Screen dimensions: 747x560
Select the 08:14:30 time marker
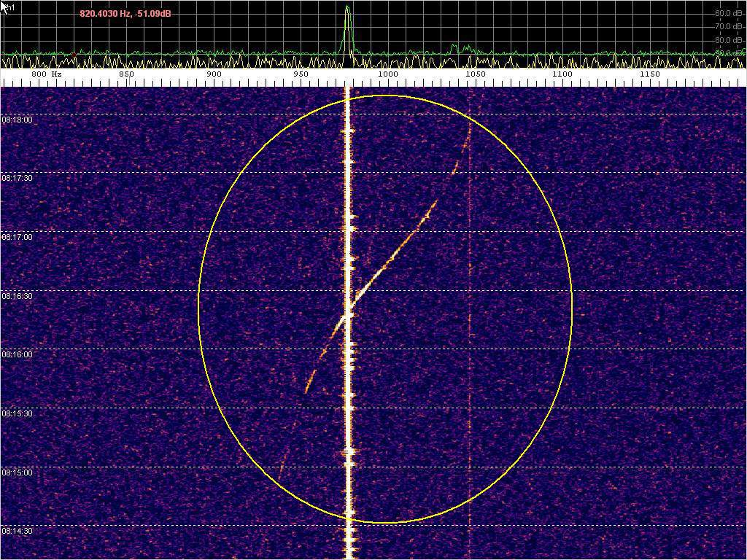(17, 531)
